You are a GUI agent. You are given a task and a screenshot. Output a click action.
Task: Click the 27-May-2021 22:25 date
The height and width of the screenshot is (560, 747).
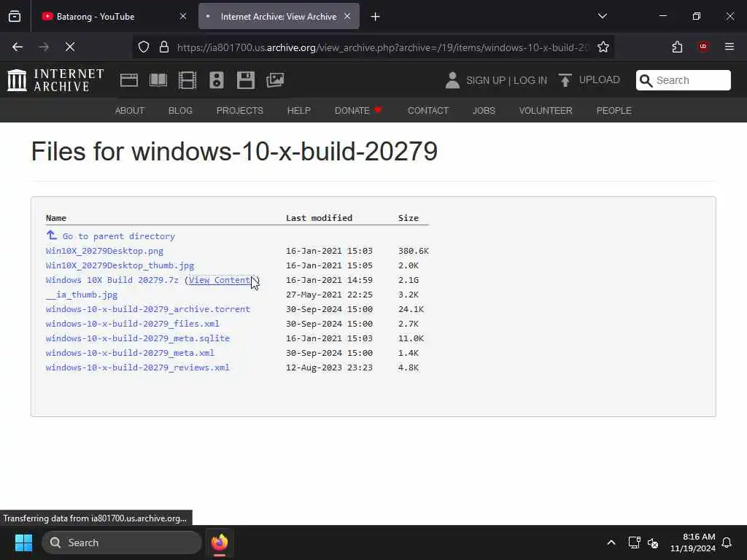(329, 295)
